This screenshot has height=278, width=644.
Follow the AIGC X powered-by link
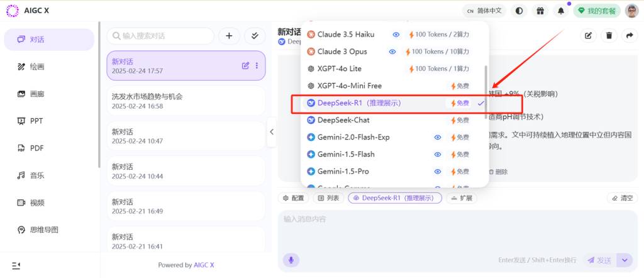click(x=204, y=265)
